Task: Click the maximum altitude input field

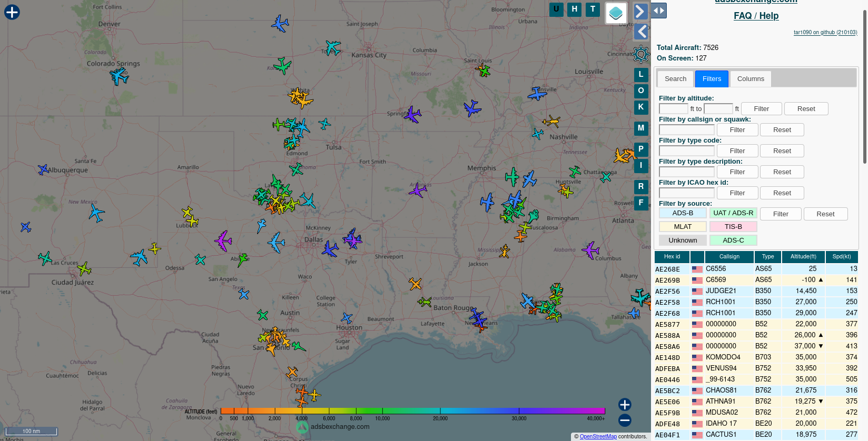Action: pos(718,109)
